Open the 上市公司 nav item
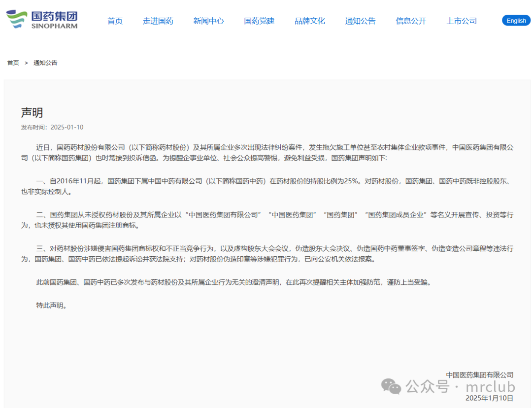This screenshot has height=408, width=532. 462,21
